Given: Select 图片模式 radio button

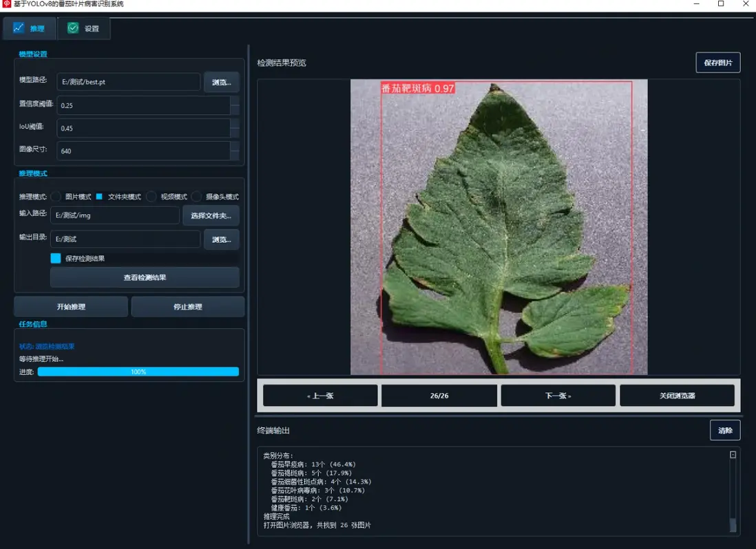Looking at the screenshot, I should click(x=56, y=197).
